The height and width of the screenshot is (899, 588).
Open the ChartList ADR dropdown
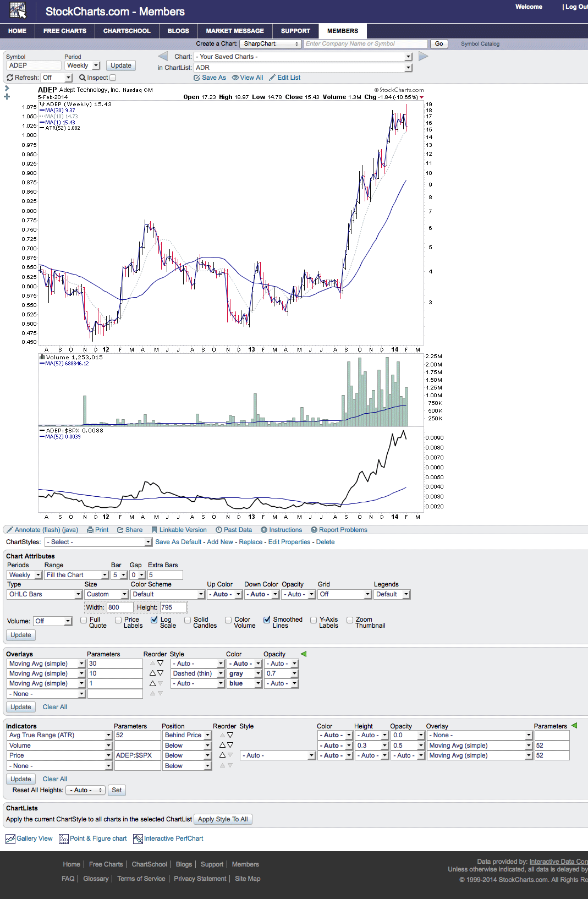pos(304,68)
